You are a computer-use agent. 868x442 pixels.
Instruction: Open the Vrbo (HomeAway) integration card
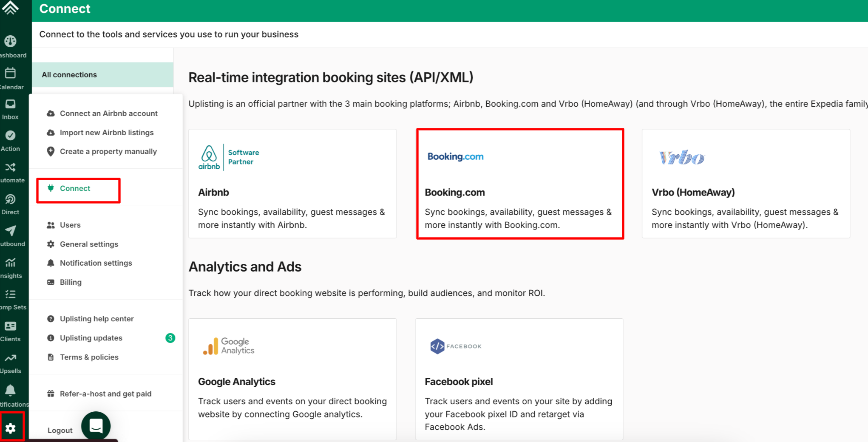(746, 184)
